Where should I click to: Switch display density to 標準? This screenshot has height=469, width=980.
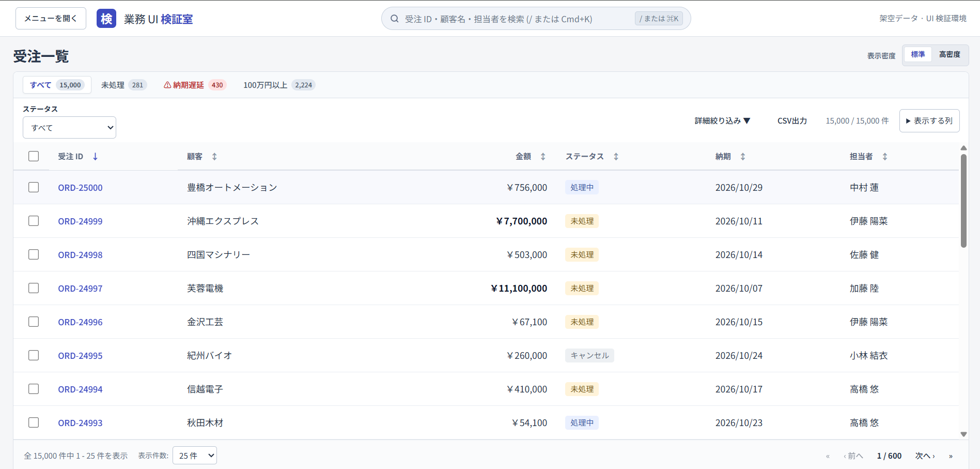918,54
